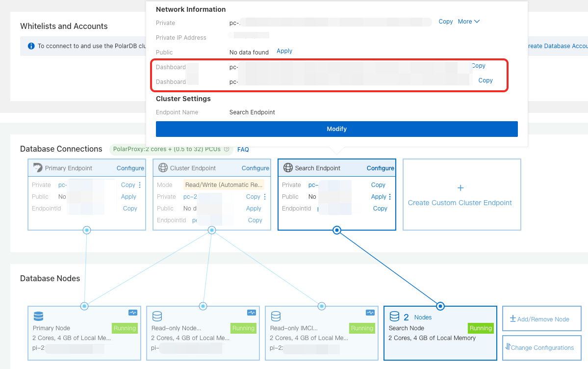The image size is (588, 369).
Task: Apply for Search Endpoint public address
Action: tap(379, 197)
